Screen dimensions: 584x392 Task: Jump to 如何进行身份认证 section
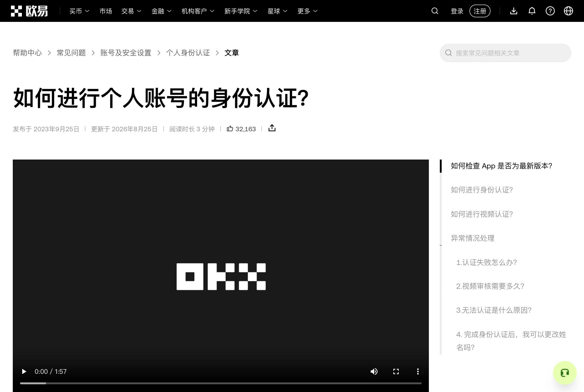(482, 190)
